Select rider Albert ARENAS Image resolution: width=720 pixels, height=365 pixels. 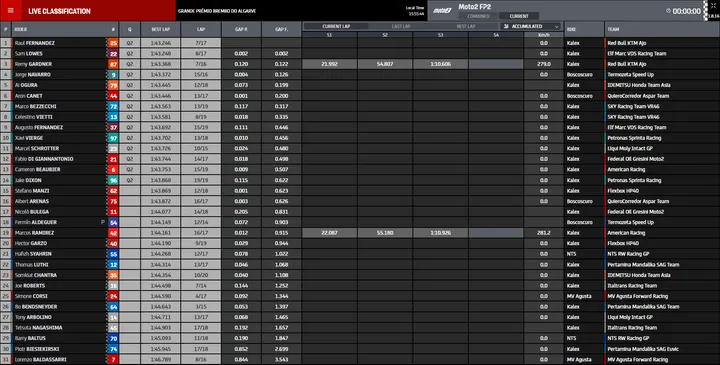click(32, 201)
